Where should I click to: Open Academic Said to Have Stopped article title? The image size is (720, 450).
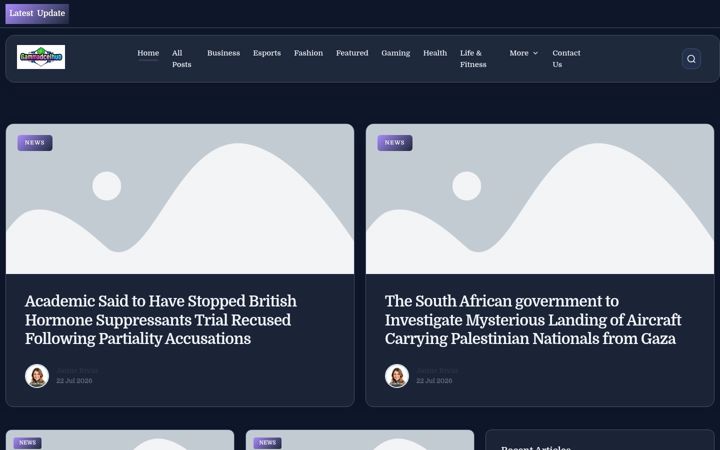tap(161, 320)
